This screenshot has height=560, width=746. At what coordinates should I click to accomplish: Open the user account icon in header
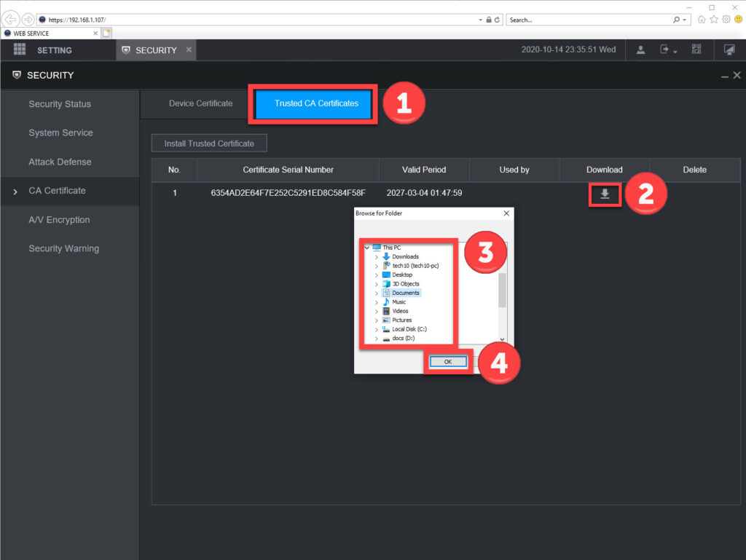click(x=640, y=50)
